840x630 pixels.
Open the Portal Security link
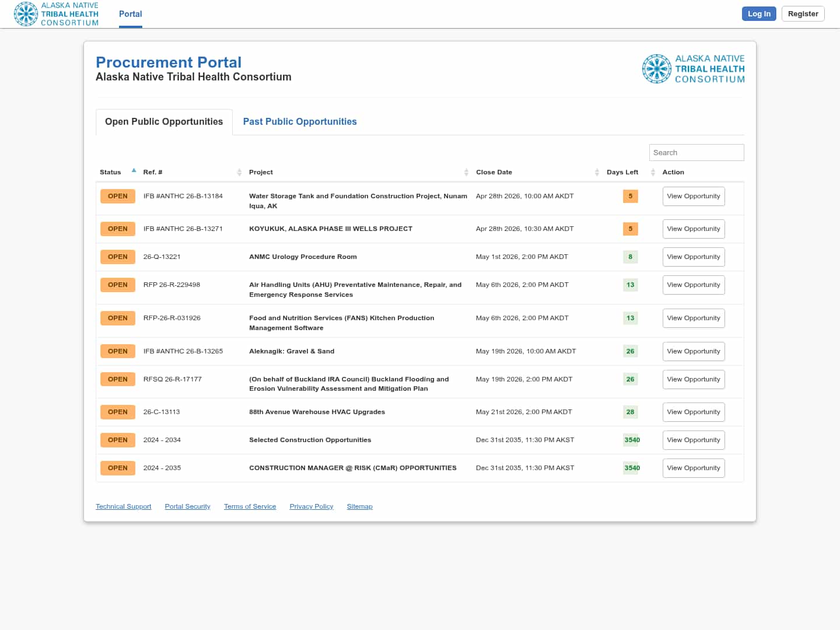[x=187, y=506]
